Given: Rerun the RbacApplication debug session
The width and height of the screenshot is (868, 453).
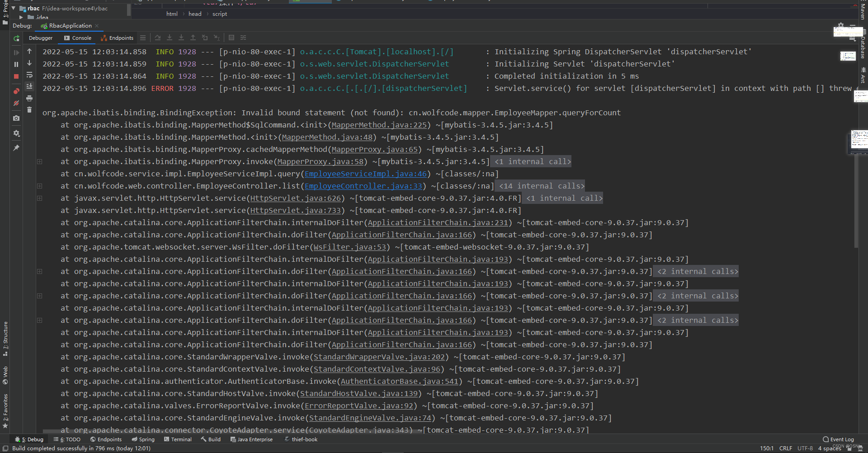Looking at the screenshot, I should (x=16, y=37).
